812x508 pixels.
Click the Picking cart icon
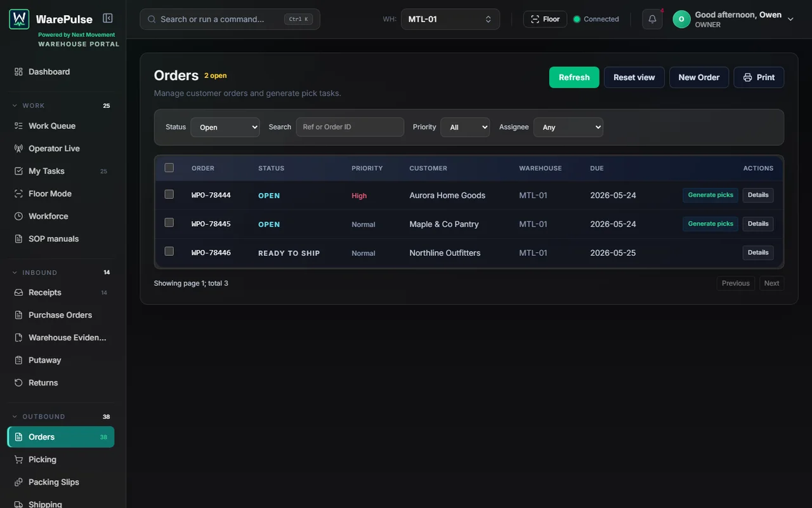click(x=18, y=460)
